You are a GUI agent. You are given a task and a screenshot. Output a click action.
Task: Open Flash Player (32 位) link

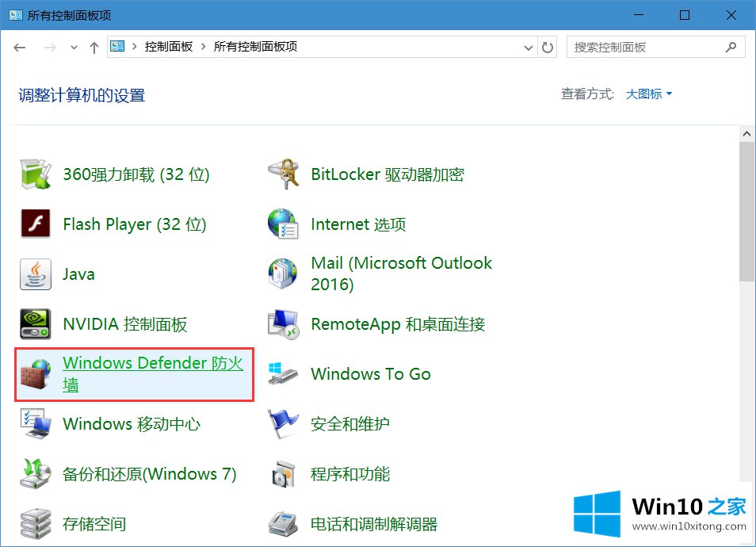pos(135,224)
